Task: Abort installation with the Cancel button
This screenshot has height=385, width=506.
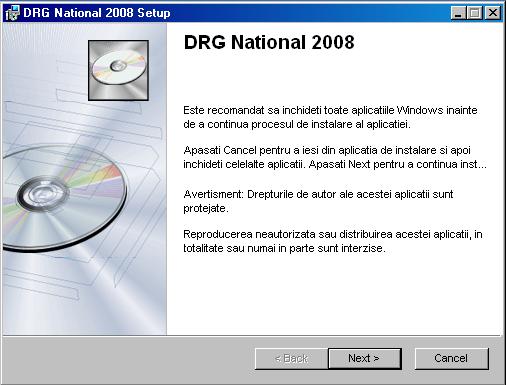Action: (x=451, y=358)
